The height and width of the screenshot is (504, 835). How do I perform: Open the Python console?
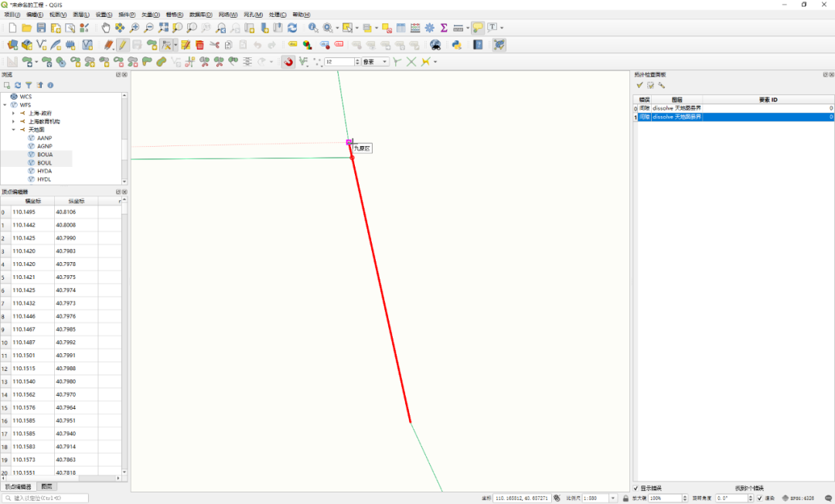click(x=456, y=45)
